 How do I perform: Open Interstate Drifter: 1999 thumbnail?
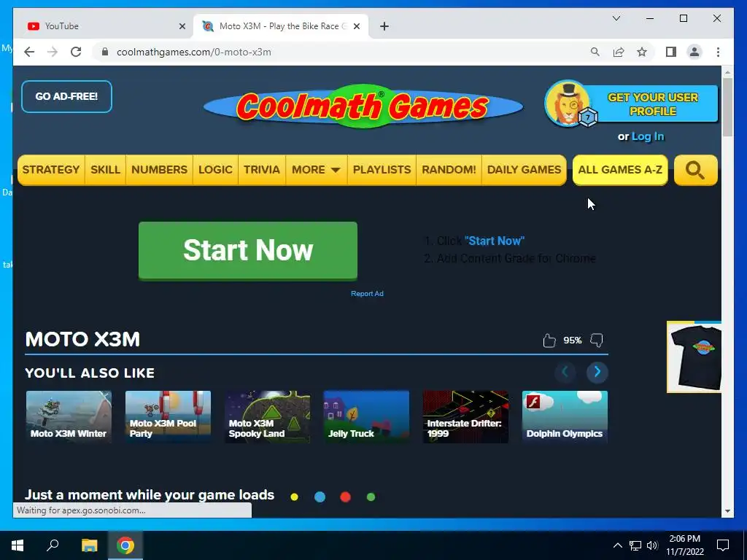(465, 416)
